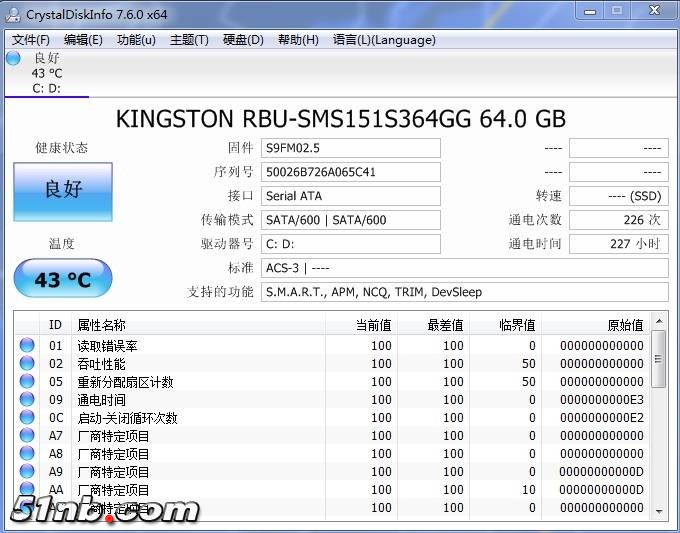The image size is (680, 533).
Task: Click status orb for attribute 02 吞吐性能
Action: pyautogui.click(x=27, y=364)
